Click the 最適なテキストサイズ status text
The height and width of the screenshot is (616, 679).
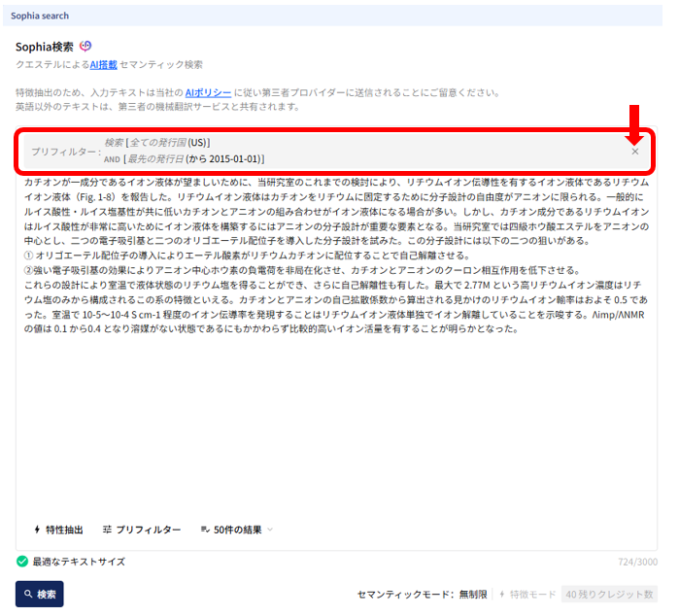click(79, 562)
